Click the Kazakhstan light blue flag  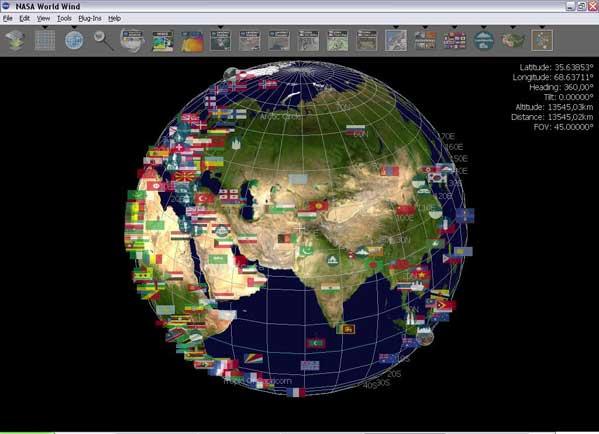pyautogui.click(x=298, y=179)
